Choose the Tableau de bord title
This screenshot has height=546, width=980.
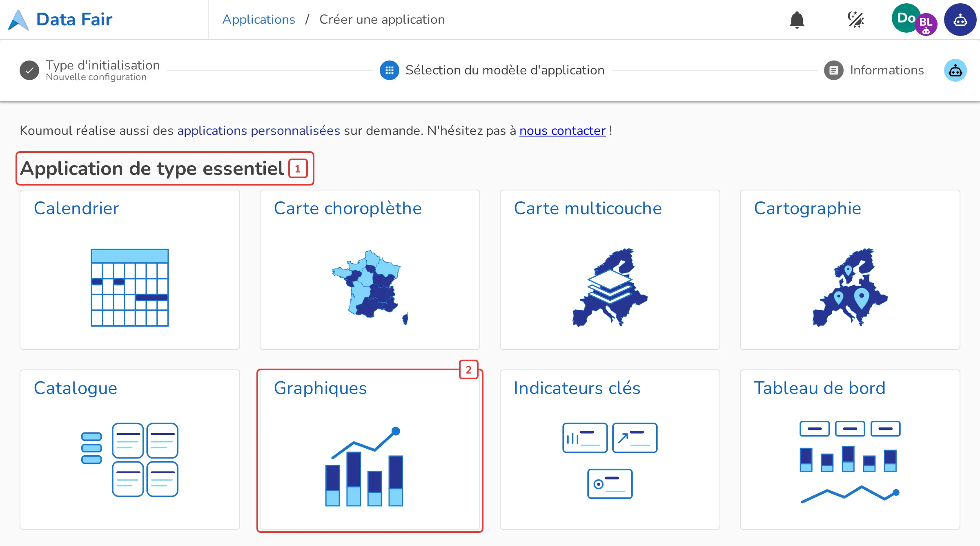[x=820, y=388]
